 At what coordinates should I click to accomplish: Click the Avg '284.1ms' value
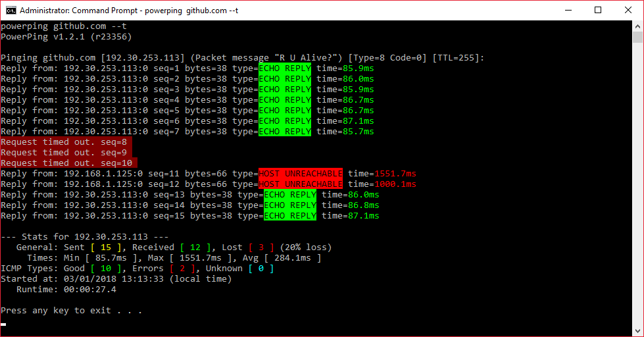point(293,258)
